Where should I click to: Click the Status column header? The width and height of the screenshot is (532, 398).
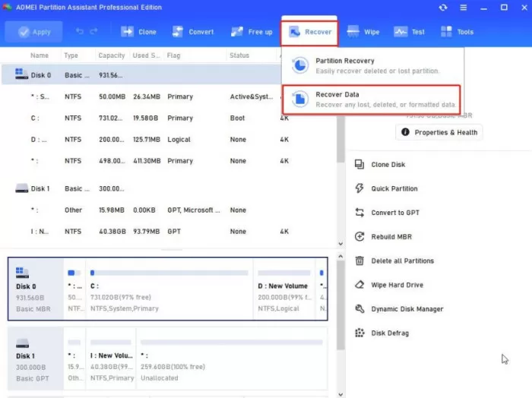click(239, 55)
